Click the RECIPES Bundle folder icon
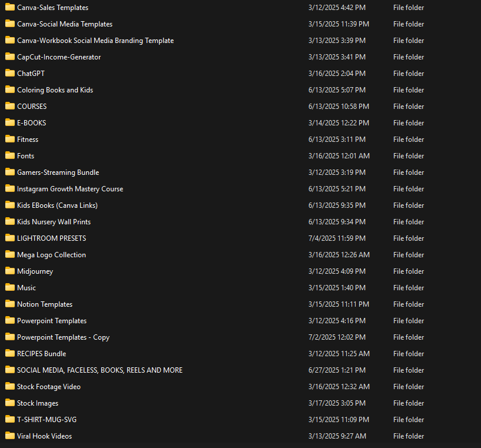The height and width of the screenshot is (448, 481). click(10, 353)
